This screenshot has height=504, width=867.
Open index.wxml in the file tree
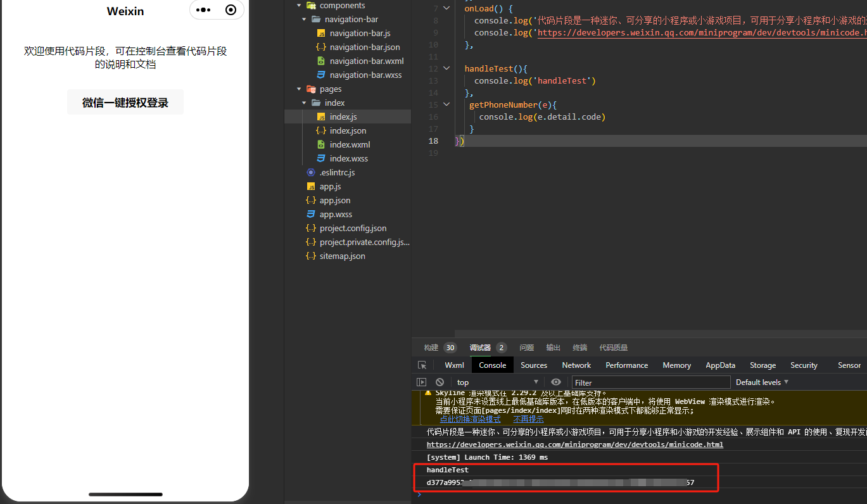(x=350, y=145)
